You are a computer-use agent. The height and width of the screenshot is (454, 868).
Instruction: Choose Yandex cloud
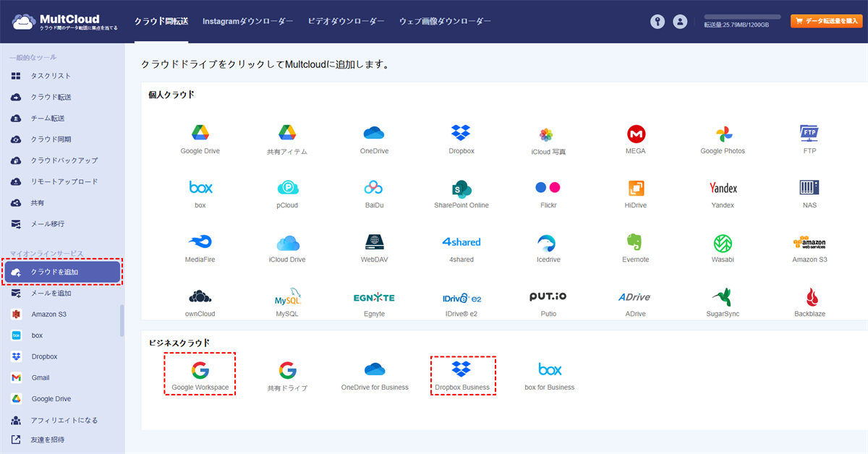point(723,188)
